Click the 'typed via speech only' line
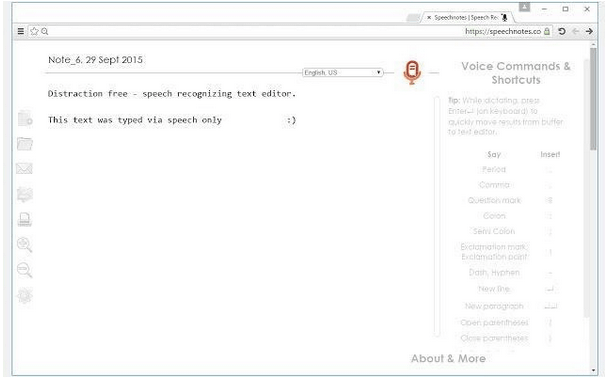 [x=172, y=120]
